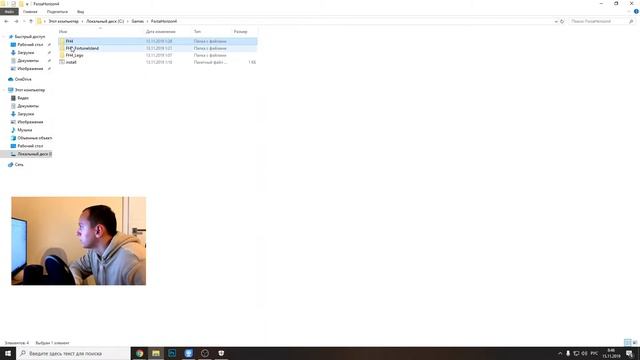The image size is (640, 360).
Task: Click the search magnifier in Explorer
Action: pyautogui.click(x=631, y=21)
